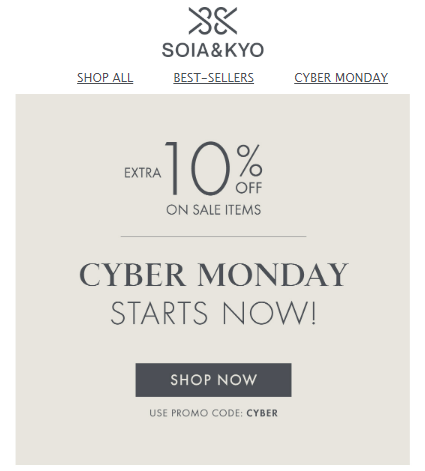The image size is (425, 471).
Task: Click the OFF label under percent sign
Action: [x=249, y=188]
